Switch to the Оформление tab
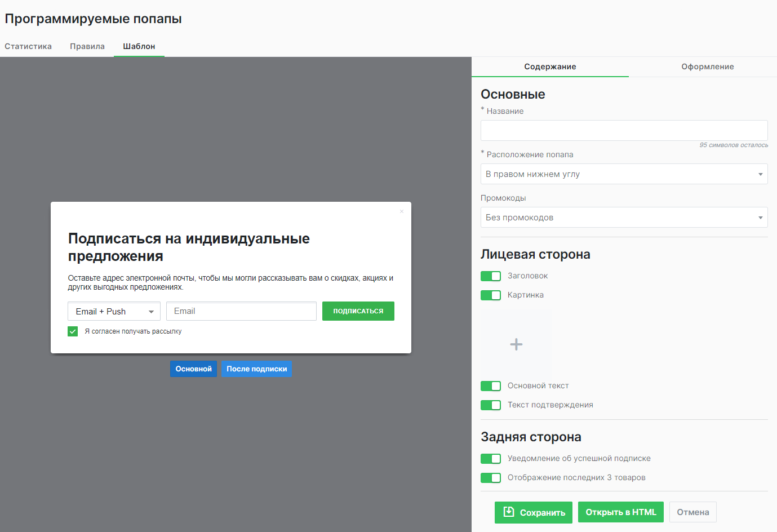 click(x=708, y=66)
